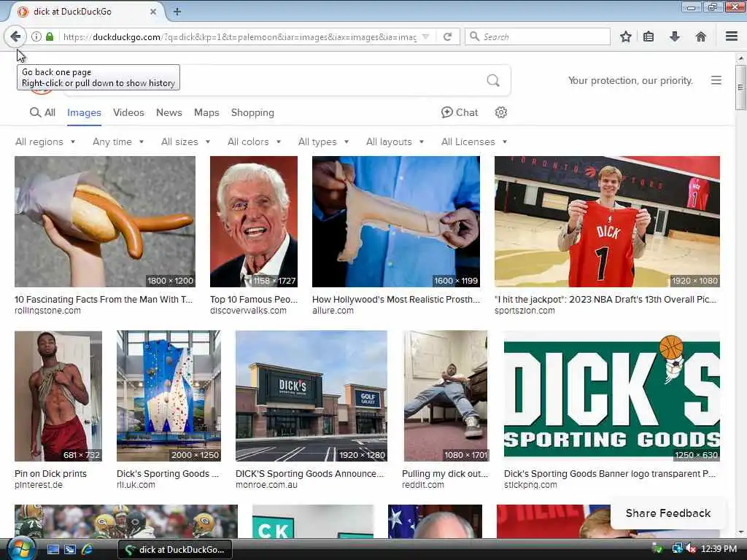747x560 pixels.
Task: Open a new tab with plus button
Action: 177,12
